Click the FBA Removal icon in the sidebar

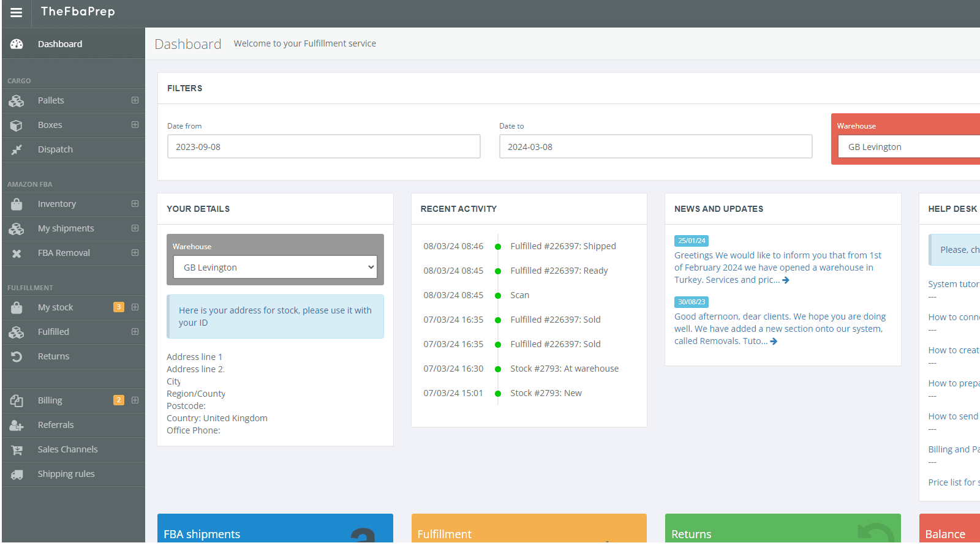click(x=17, y=253)
